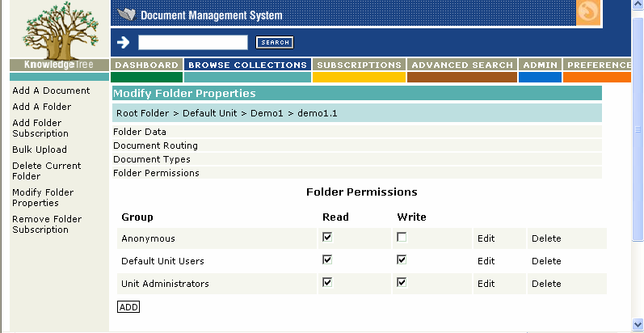Click the Document Management System header icon
The height and width of the screenshot is (333, 644).
coord(127,15)
